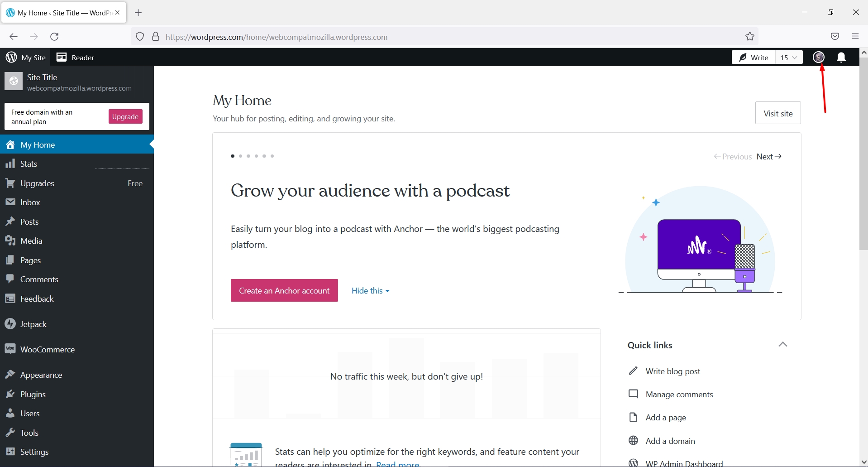The width and height of the screenshot is (868, 467).
Task: Reload the current page
Action: coord(54,37)
